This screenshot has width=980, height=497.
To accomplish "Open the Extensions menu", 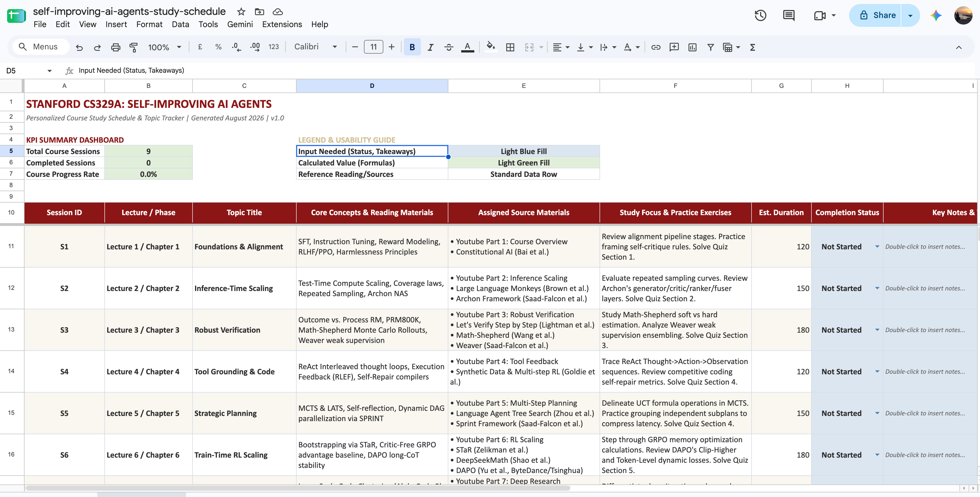I will tap(282, 24).
